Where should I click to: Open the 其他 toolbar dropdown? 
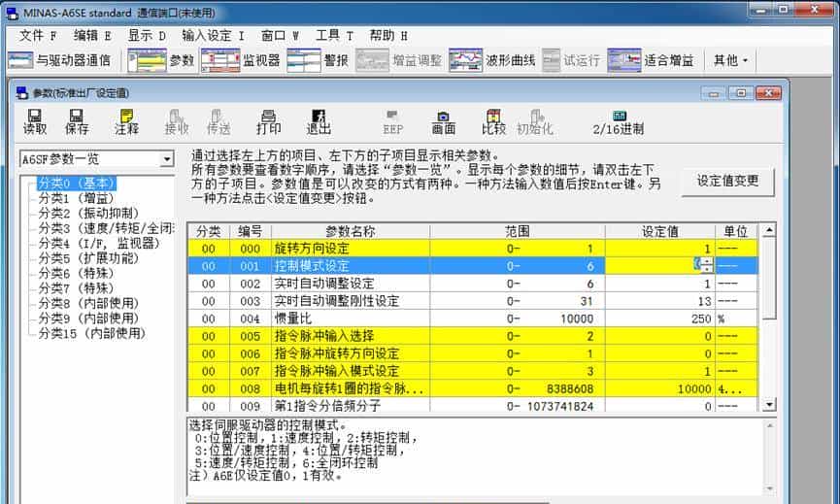(730, 60)
